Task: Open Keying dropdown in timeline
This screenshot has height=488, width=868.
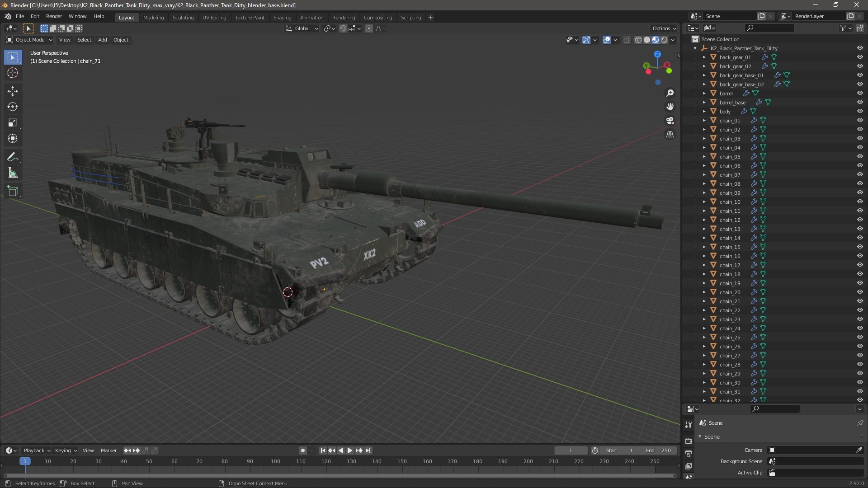Action: click(x=66, y=450)
